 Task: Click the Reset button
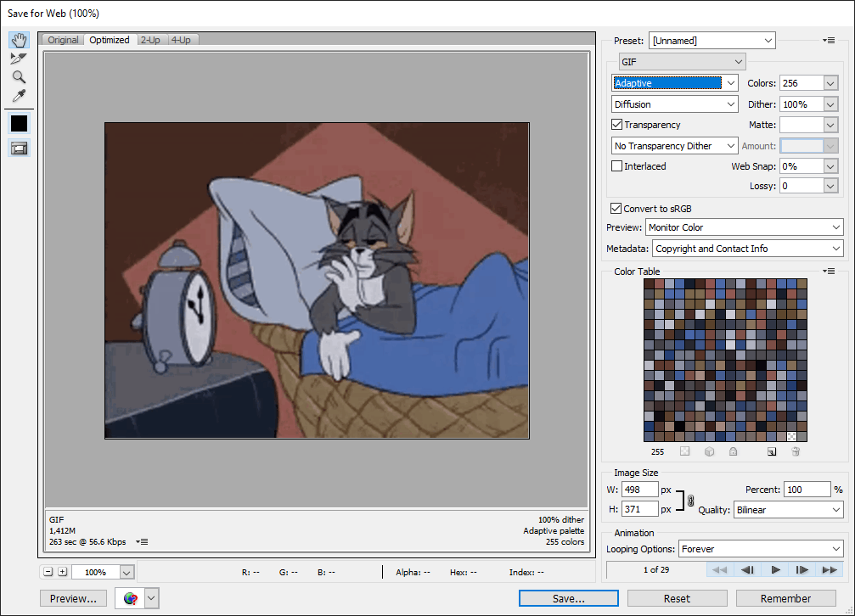pos(678,598)
